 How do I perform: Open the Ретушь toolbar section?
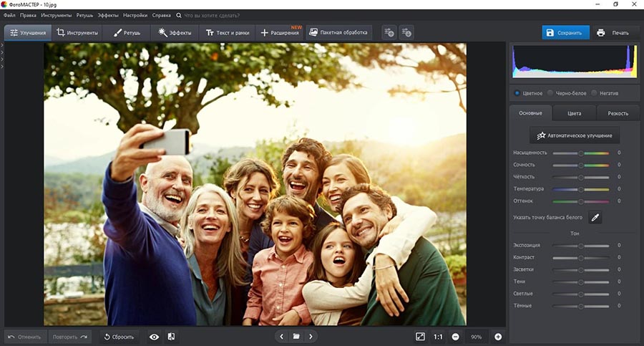click(127, 32)
